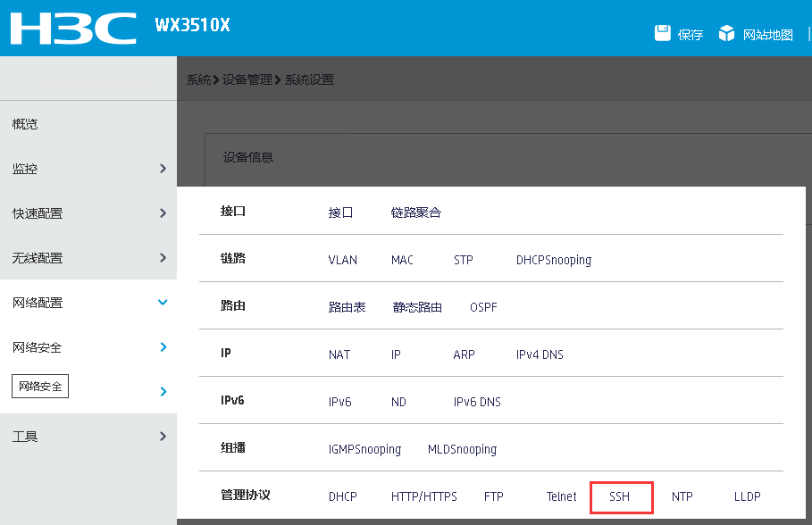
Task: Open the IP link between NAT and ARP
Action: click(396, 354)
